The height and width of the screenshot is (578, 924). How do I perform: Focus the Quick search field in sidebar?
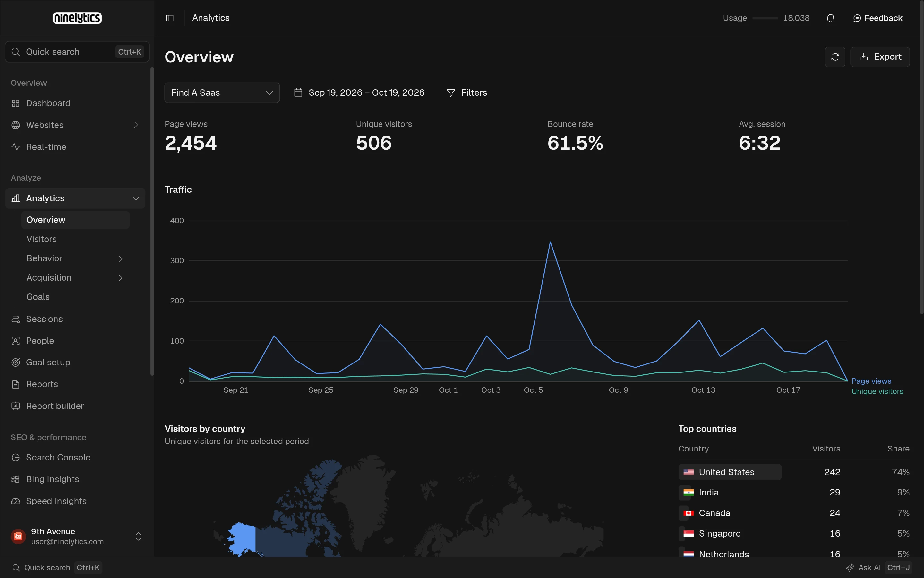[x=77, y=52]
